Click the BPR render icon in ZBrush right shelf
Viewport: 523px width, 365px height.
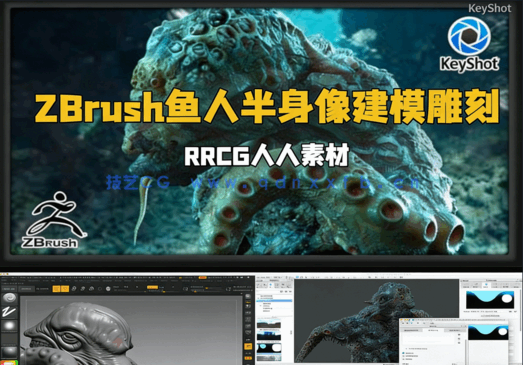pyautogui.click(x=248, y=296)
